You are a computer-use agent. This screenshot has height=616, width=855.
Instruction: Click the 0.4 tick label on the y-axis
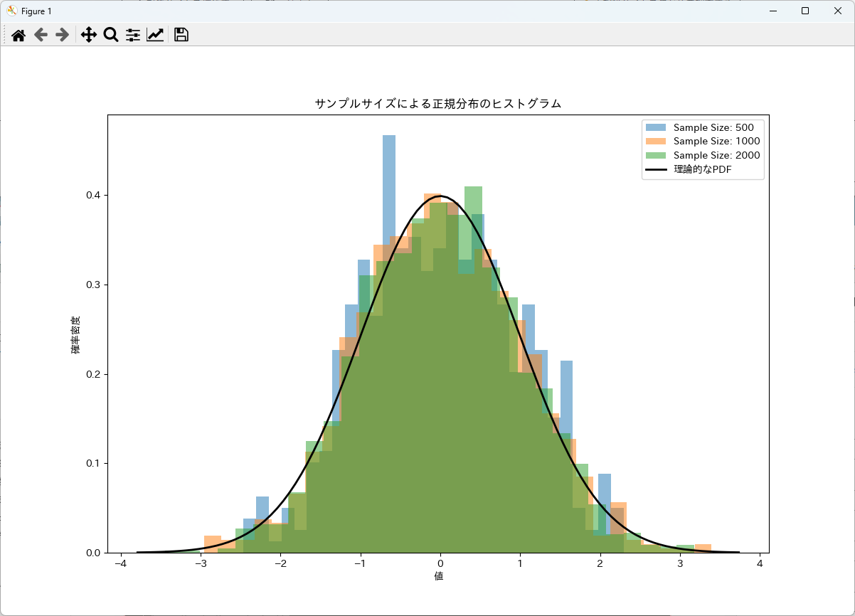(x=92, y=196)
